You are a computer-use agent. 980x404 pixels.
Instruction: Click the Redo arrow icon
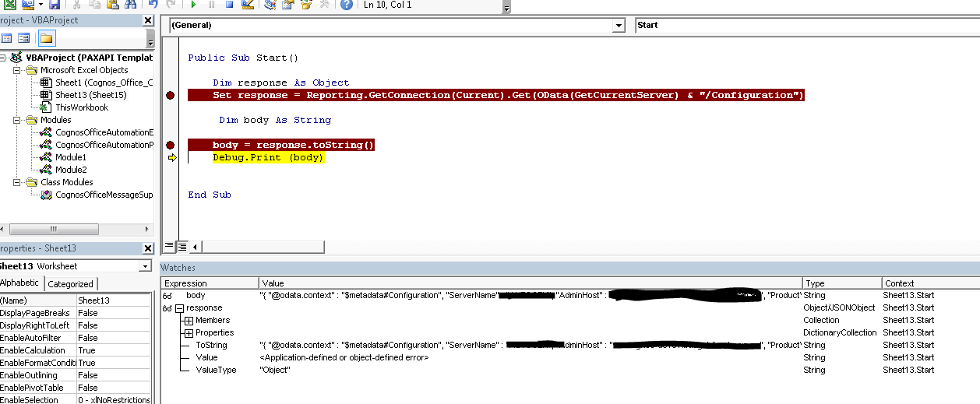[171, 4]
